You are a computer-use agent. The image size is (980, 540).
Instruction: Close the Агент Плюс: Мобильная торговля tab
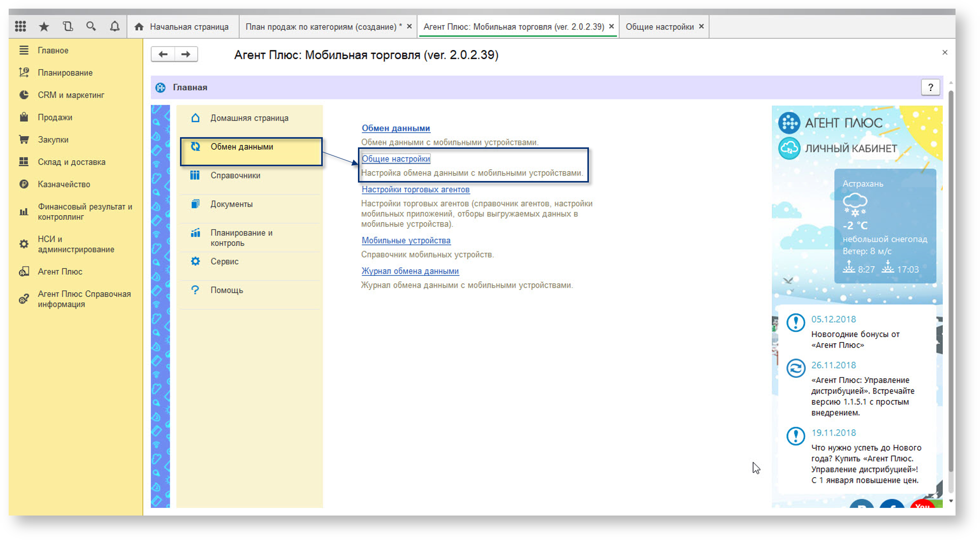611,26
